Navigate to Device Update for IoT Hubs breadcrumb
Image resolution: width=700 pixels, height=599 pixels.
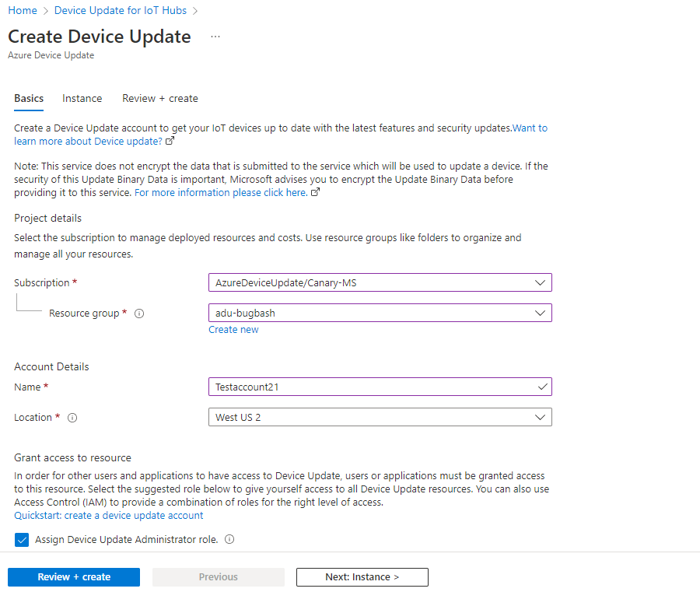pos(121,11)
